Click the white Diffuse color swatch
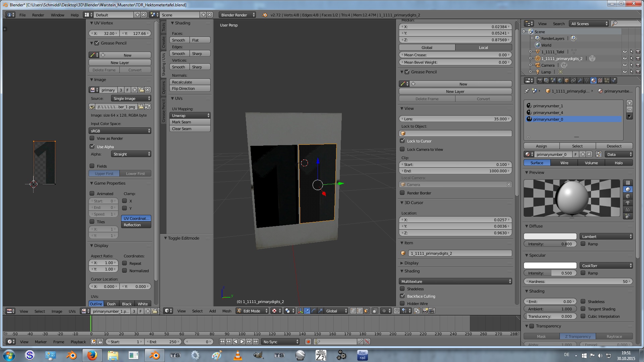 pos(550,236)
